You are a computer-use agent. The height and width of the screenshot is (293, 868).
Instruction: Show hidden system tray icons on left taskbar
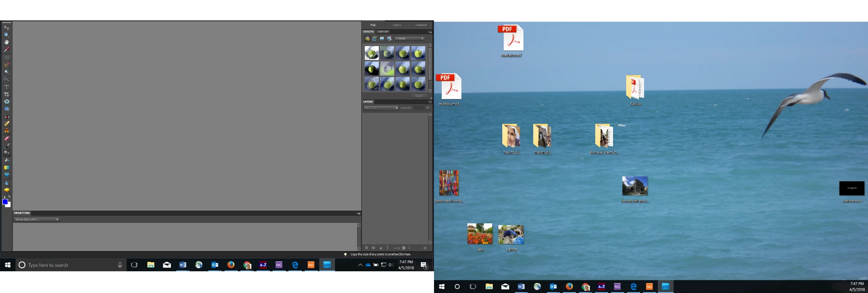click(x=360, y=265)
